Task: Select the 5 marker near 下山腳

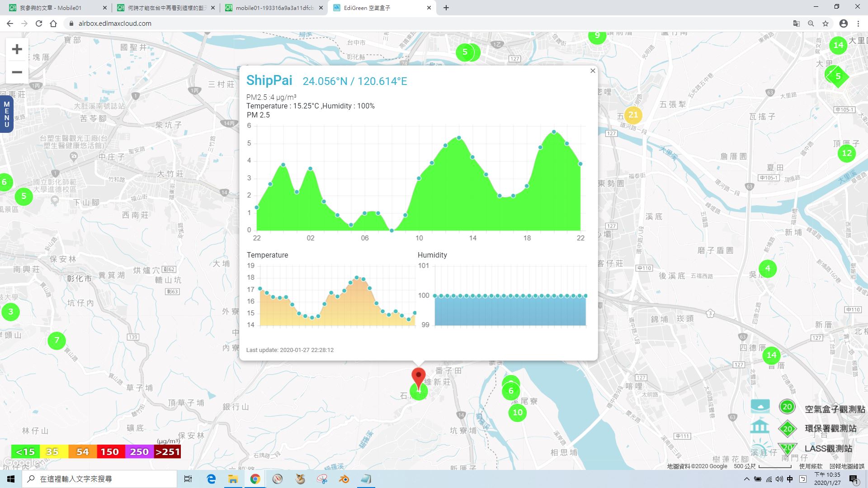Action: [24, 197]
